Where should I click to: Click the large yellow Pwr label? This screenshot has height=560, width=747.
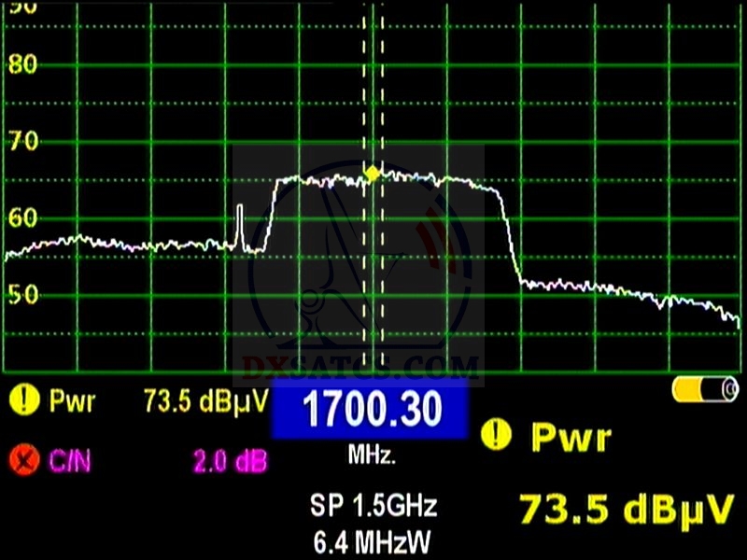pyautogui.click(x=571, y=436)
